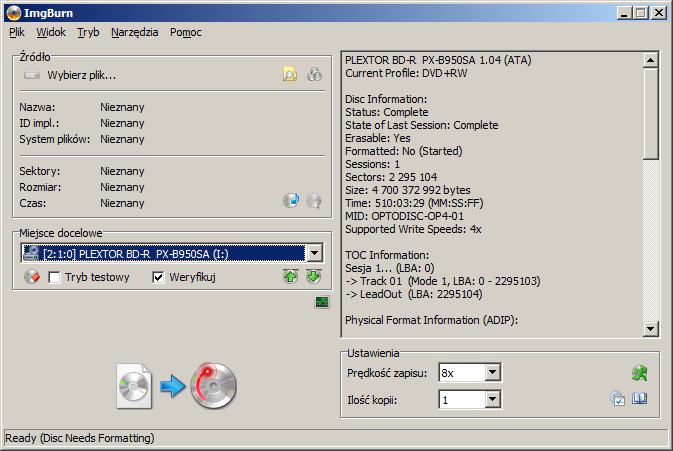This screenshot has width=673, height=451.
Task: Open the Prędkość zapisu speed dropdown
Action: (493, 372)
